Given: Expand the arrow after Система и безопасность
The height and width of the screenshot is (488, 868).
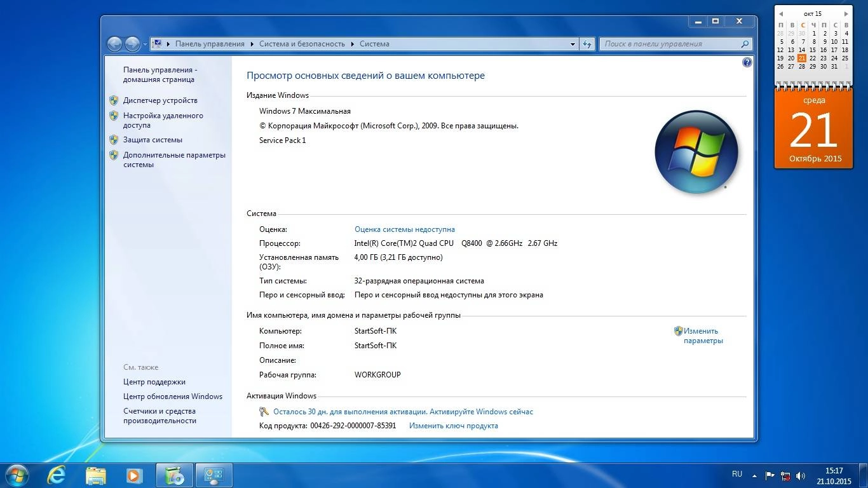Looking at the screenshot, I should (352, 44).
